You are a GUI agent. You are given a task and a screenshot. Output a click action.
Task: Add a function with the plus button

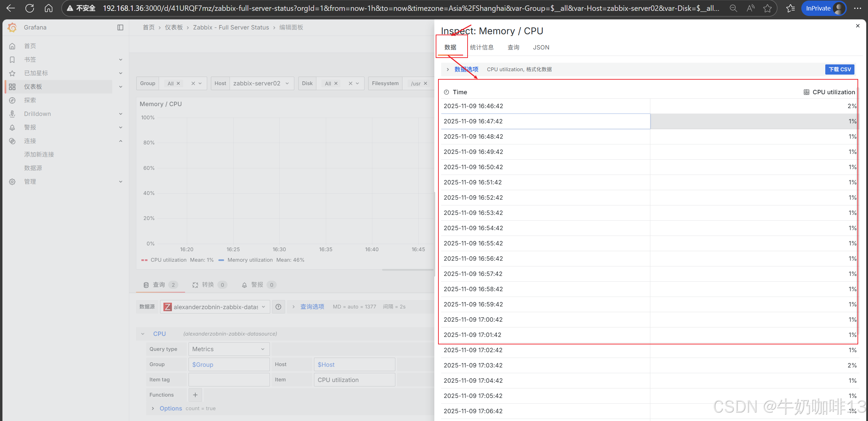point(195,395)
